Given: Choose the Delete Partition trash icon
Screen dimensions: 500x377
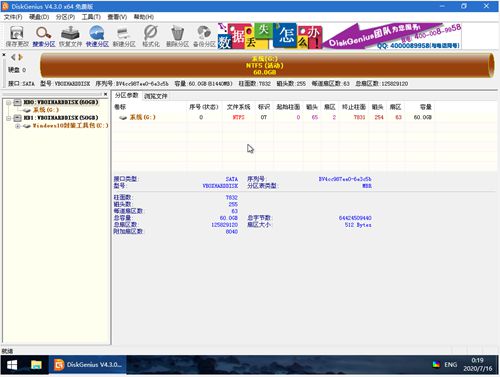Looking at the screenshot, I should [x=177, y=36].
